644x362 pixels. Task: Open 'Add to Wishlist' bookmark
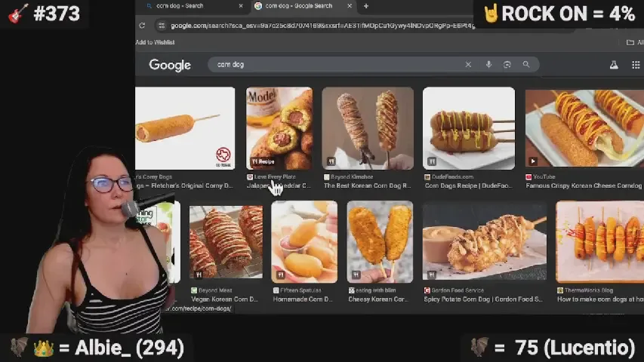pos(156,42)
